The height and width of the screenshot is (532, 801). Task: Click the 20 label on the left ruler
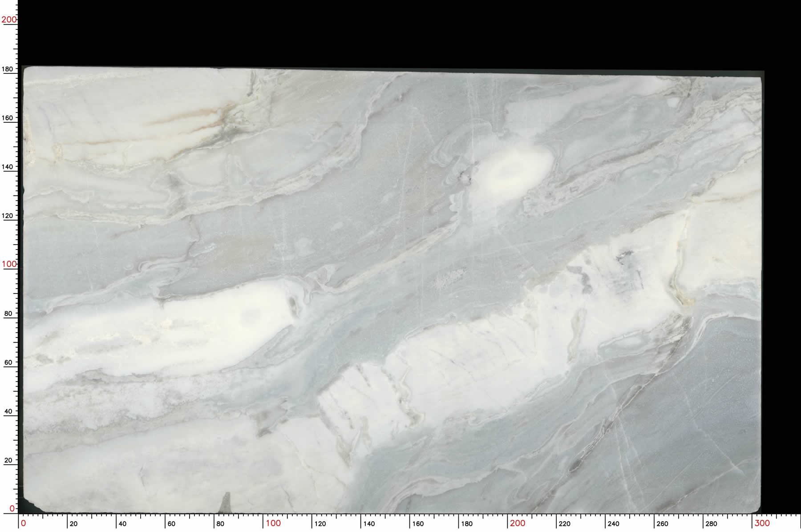point(8,460)
